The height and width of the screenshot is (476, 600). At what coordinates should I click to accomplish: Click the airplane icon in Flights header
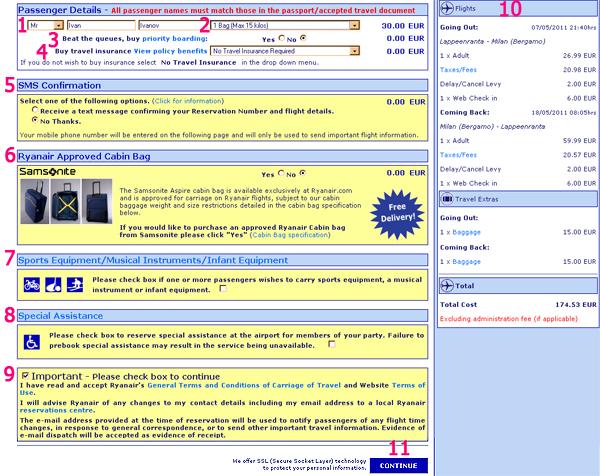[447, 8]
